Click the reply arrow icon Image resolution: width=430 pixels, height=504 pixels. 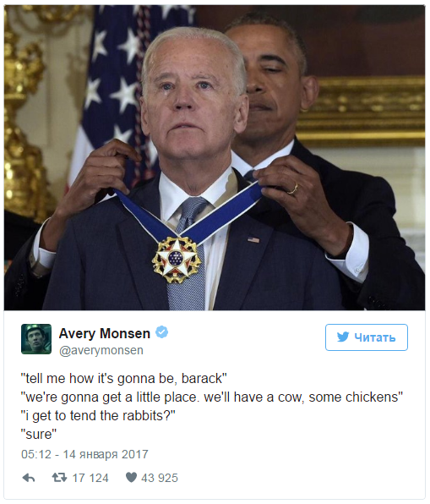click(x=29, y=478)
